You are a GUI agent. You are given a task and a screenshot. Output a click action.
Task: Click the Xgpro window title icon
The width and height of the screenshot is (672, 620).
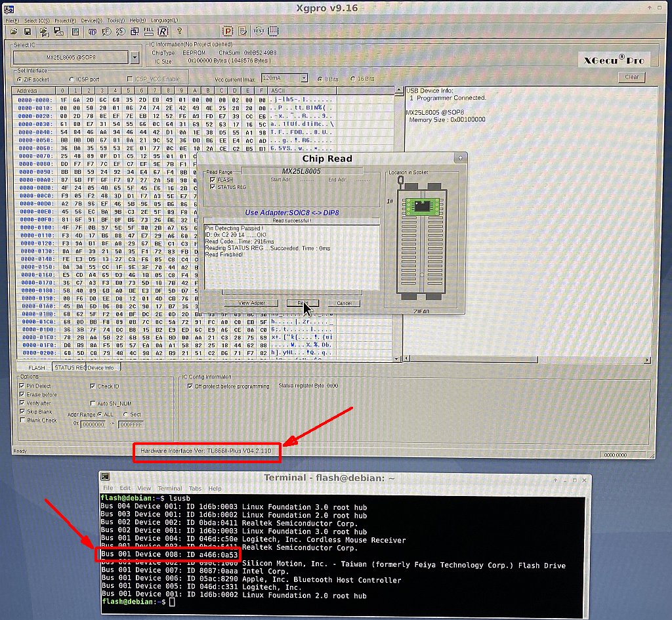point(9,9)
